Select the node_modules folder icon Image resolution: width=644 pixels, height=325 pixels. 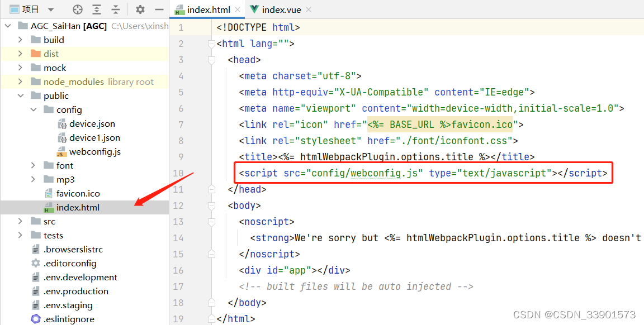[x=36, y=82]
